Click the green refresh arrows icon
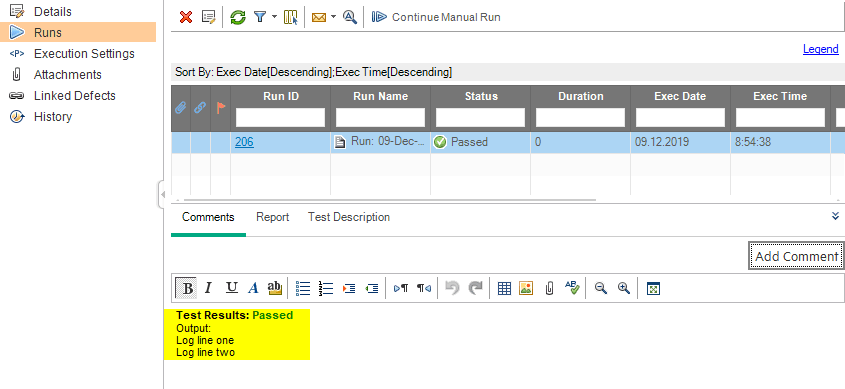Viewport: 845px width, 389px height. 238,17
